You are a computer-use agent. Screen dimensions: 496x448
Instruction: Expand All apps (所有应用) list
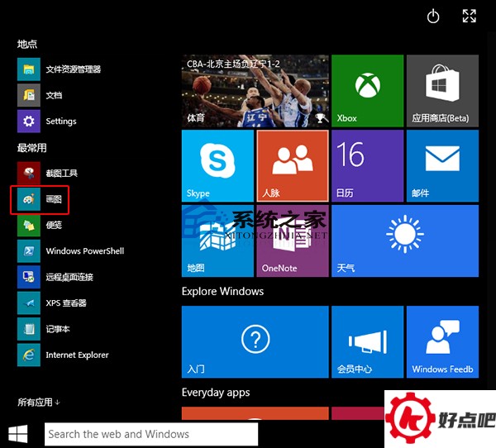click(39, 402)
